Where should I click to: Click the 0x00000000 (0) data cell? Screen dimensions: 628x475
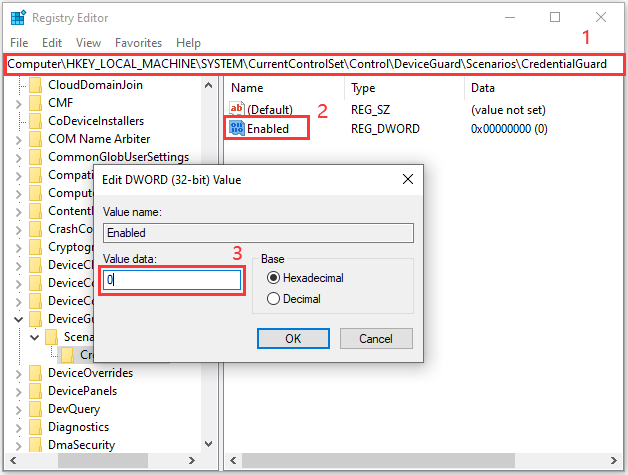(509, 129)
